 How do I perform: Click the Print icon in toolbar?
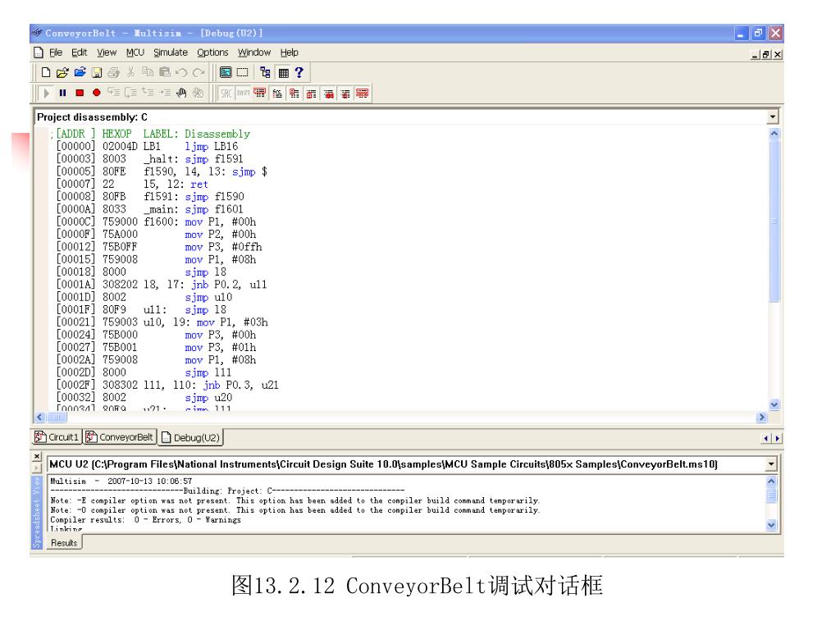(113, 72)
